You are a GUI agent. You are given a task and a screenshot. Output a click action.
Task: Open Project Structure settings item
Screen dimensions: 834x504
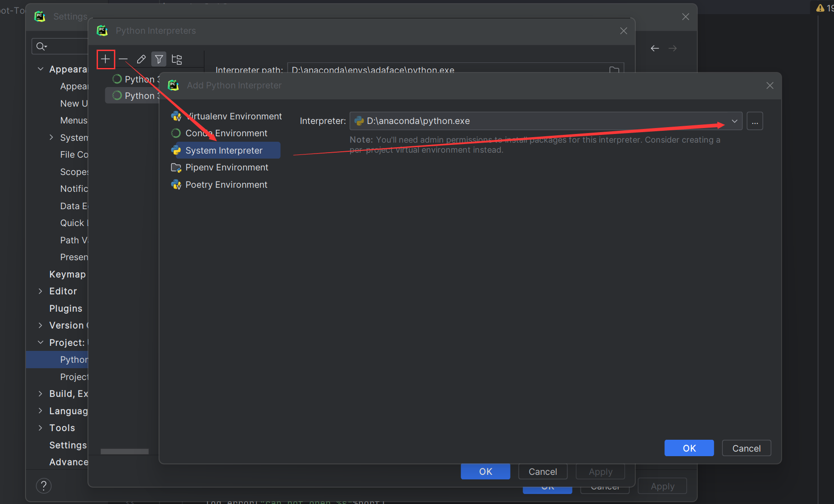74,377
